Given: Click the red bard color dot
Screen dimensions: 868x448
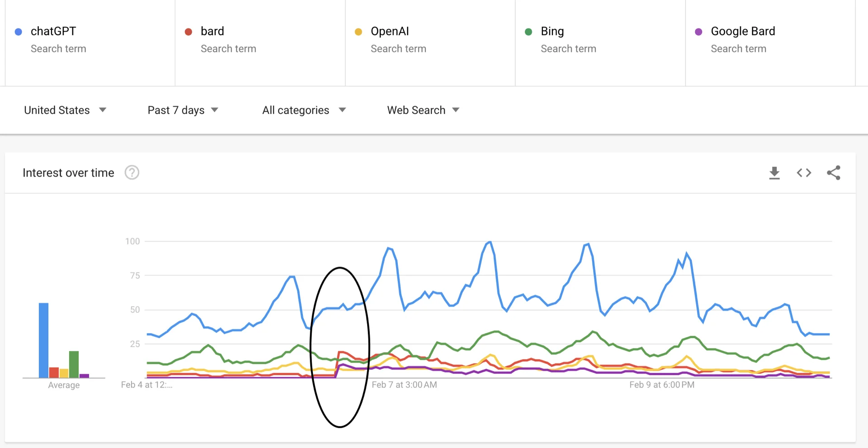Looking at the screenshot, I should click(189, 32).
